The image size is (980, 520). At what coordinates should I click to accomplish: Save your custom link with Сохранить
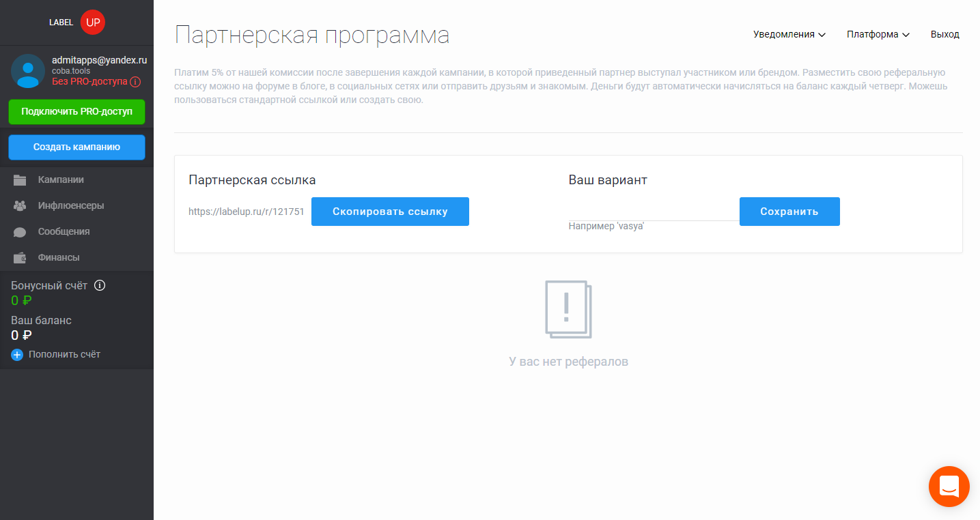pos(789,211)
